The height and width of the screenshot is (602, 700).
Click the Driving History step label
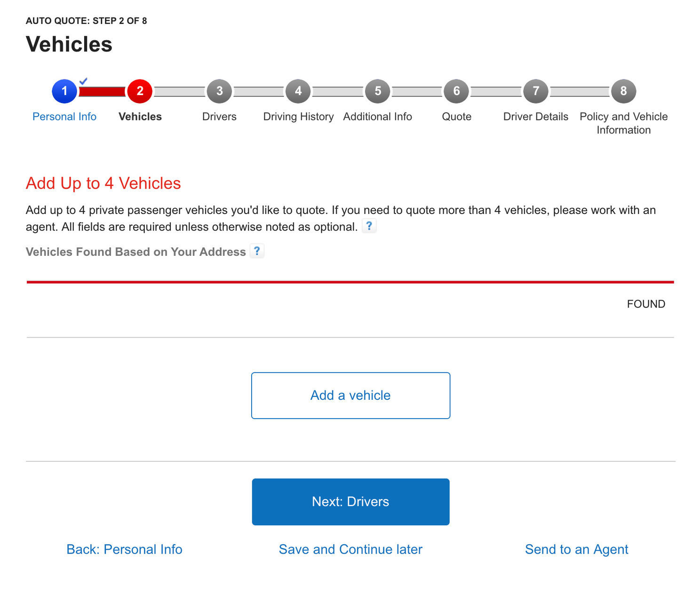(x=298, y=116)
